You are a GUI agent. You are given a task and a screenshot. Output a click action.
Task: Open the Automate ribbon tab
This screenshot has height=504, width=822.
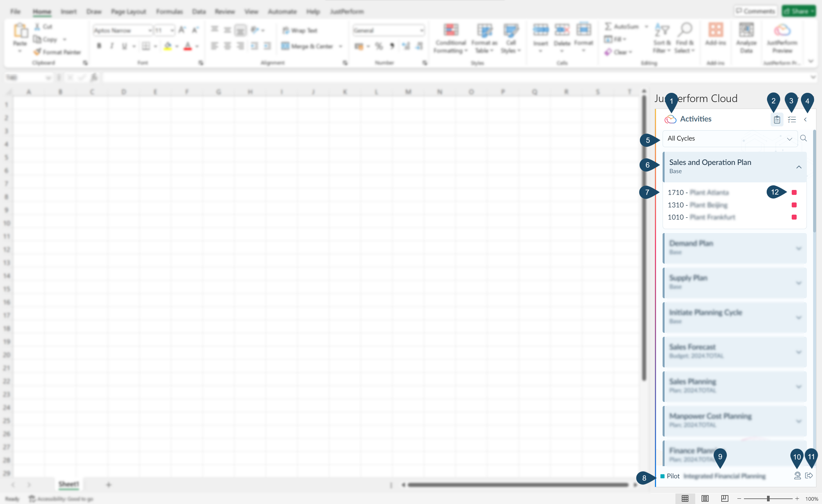click(282, 11)
